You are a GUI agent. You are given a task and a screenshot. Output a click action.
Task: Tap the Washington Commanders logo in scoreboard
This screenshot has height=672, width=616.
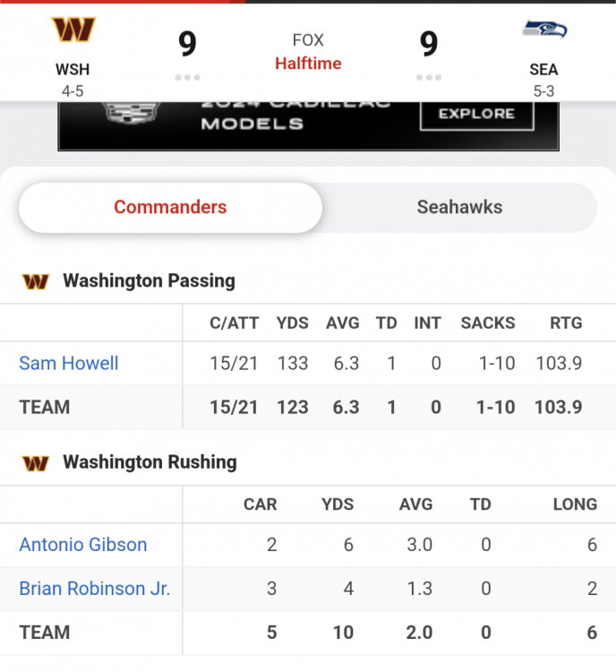coord(73,30)
